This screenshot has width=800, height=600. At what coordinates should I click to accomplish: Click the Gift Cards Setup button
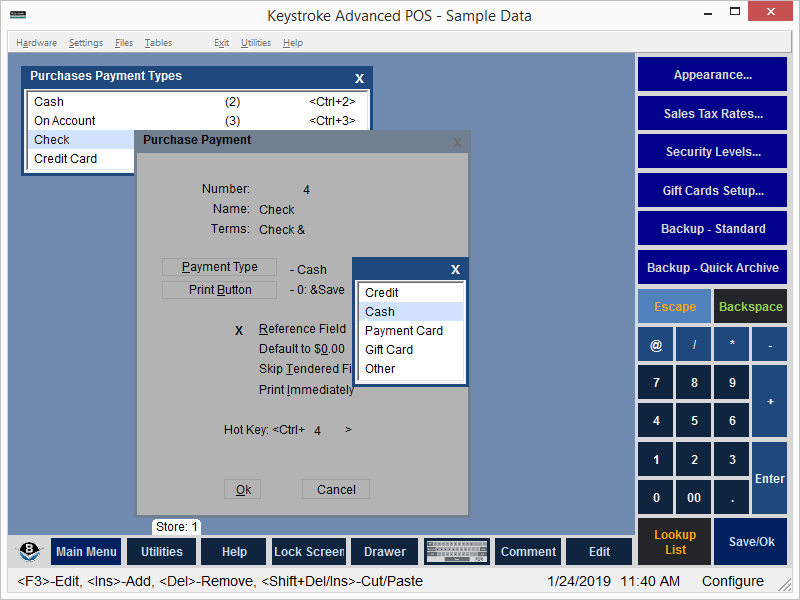pos(712,190)
